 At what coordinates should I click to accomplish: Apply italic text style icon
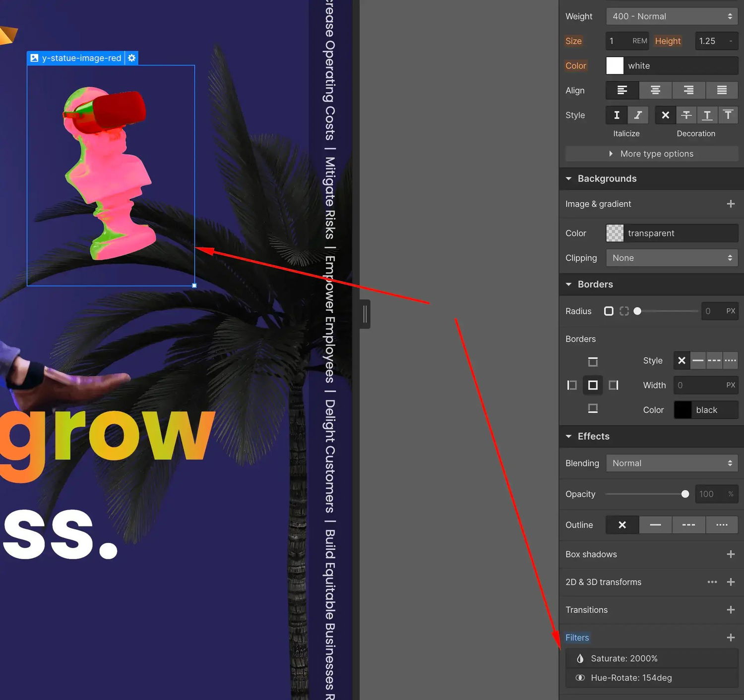[638, 115]
